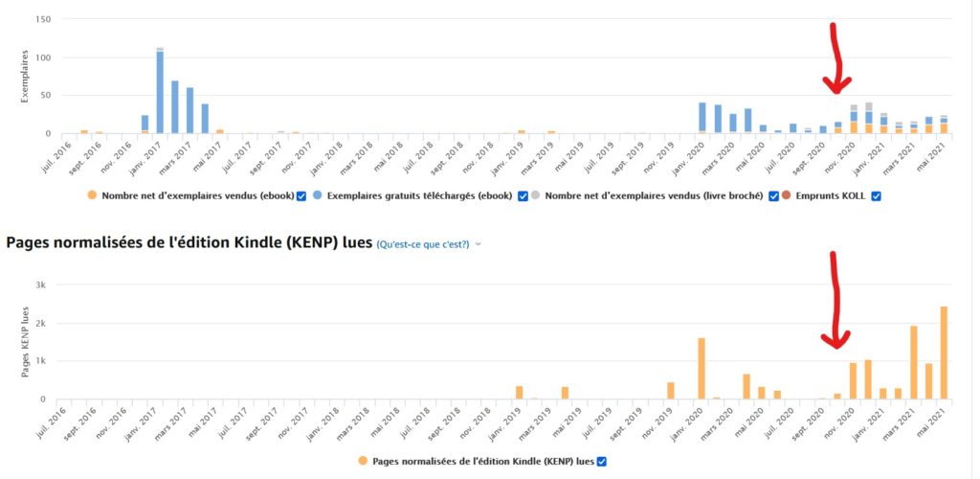Click the "Nombre net d'exemplaires vendus (livre broché)" legend label
The height and width of the screenshot is (479, 980).
[x=656, y=196]
